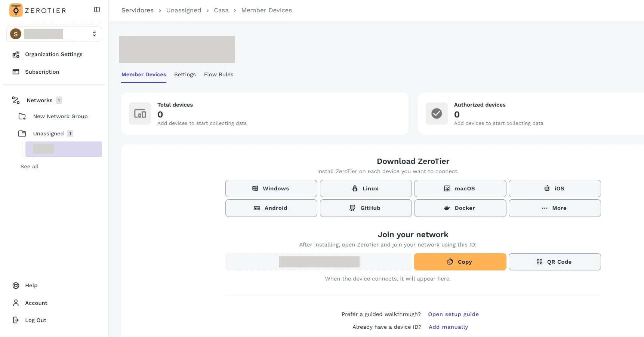Click Organization Settings icon

click(16, 55)
